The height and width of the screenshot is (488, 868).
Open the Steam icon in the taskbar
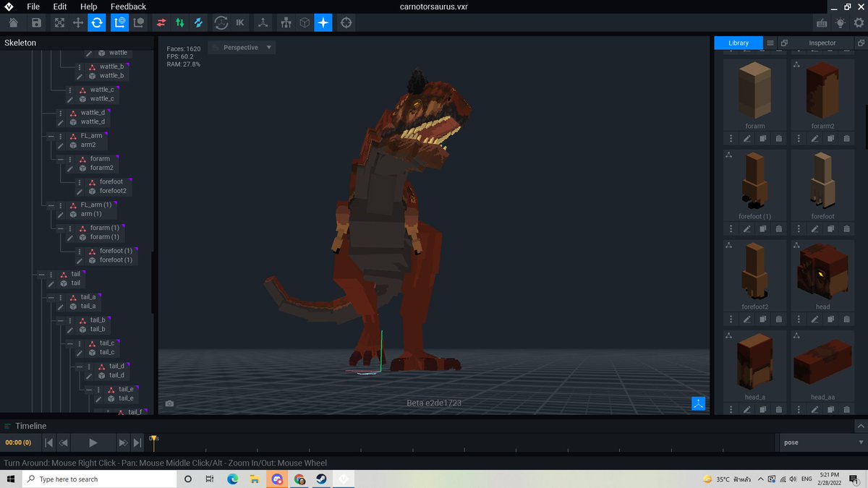(x=321, y=479)
